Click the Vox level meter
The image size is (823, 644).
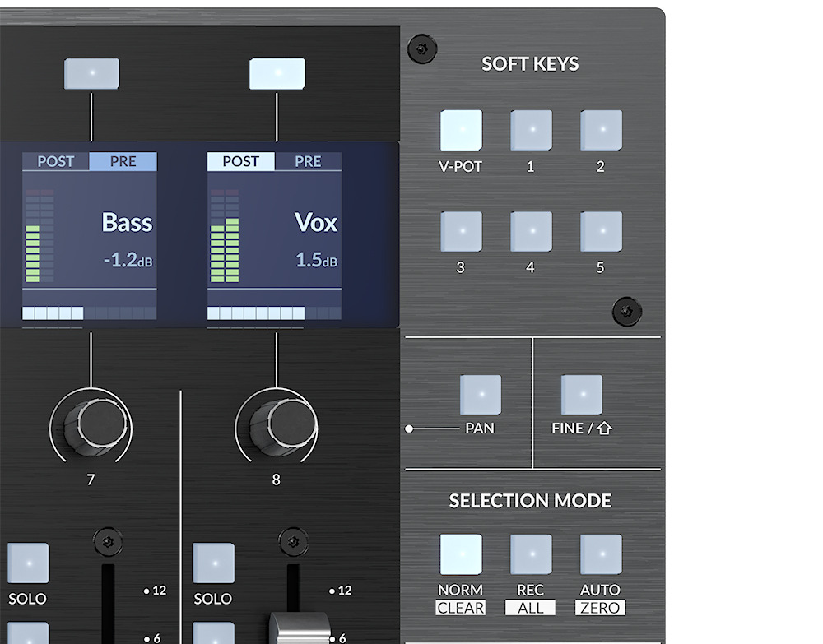tap(225, 236)
